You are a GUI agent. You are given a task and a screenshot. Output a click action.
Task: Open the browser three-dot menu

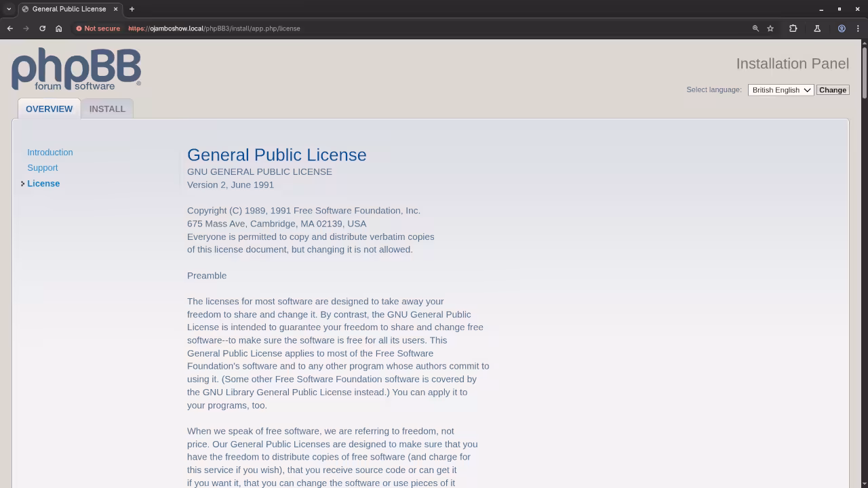coord(858,28)
